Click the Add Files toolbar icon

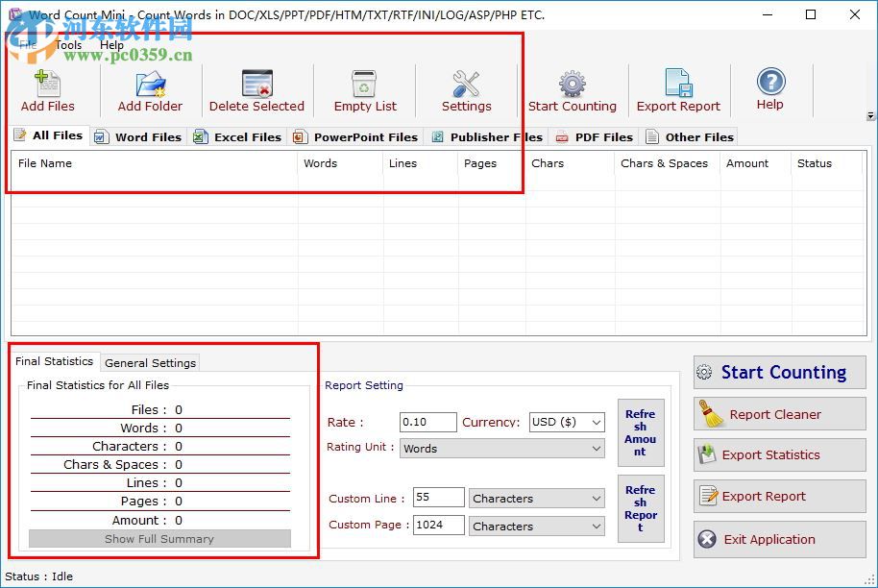pyautogui.click(x=47, y=86)
